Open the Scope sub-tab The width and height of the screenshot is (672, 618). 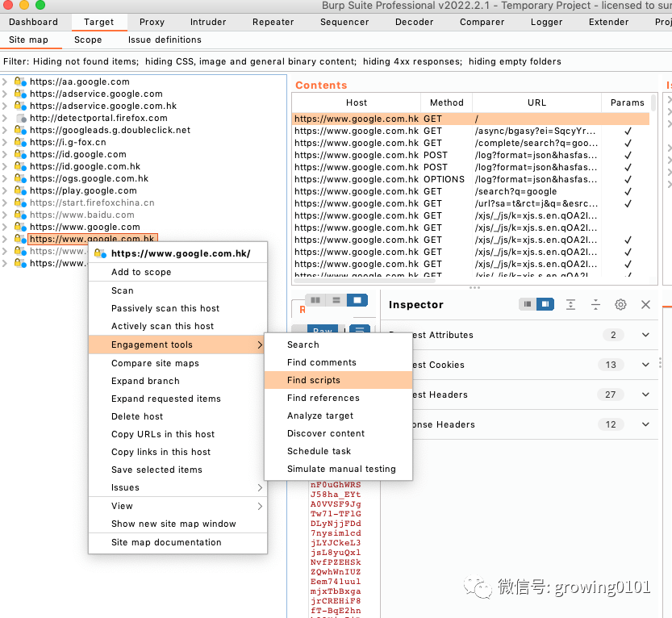pos(88,40)
